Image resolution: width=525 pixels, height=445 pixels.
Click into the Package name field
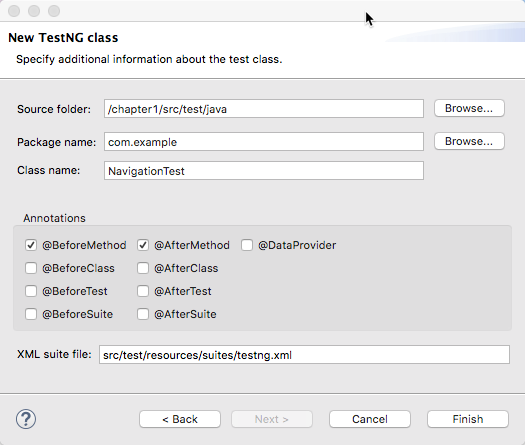pyautogui.click(x=264, y=142)
